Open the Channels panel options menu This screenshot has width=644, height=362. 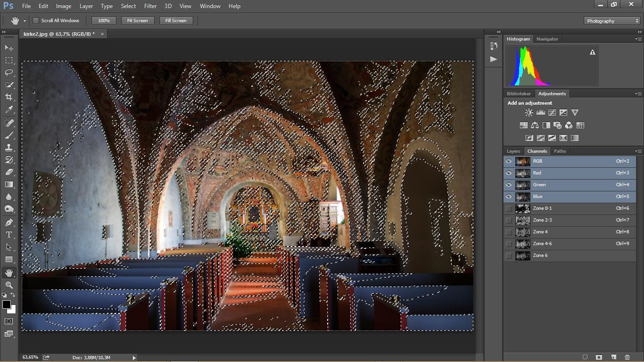tap(638, 151)
